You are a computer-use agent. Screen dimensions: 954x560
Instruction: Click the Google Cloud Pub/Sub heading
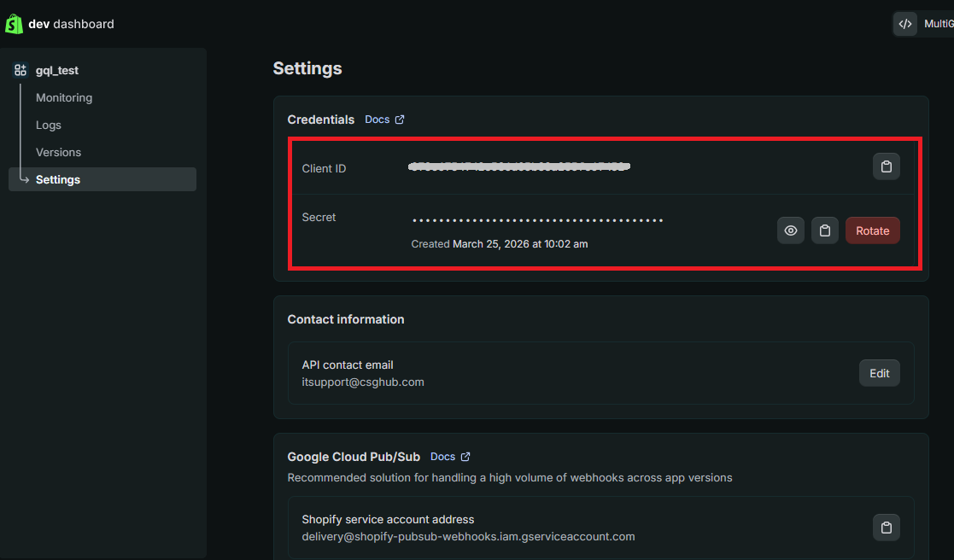(x=354, y=457)
